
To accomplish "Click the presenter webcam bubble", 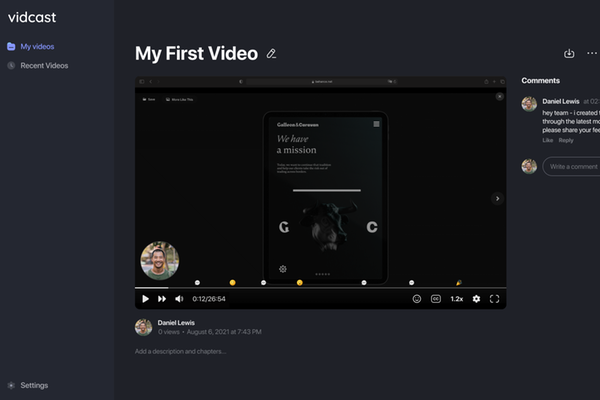I will [160, 260].
